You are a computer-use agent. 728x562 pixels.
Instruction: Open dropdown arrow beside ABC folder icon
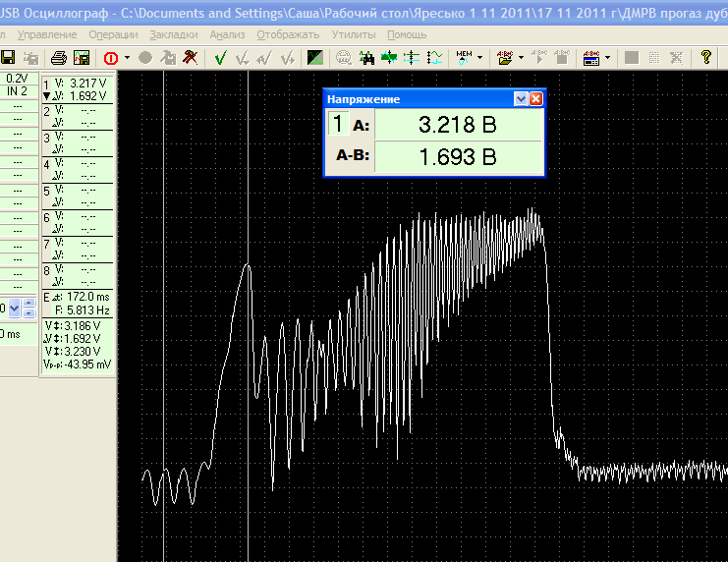coord(521,58)
